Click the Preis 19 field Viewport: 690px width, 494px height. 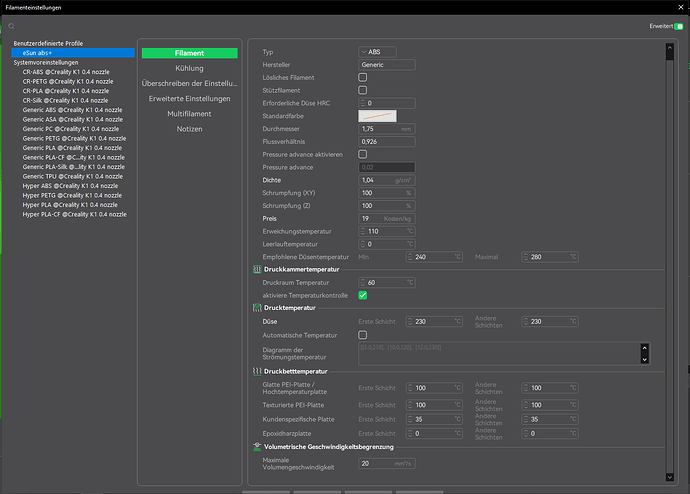387,218
